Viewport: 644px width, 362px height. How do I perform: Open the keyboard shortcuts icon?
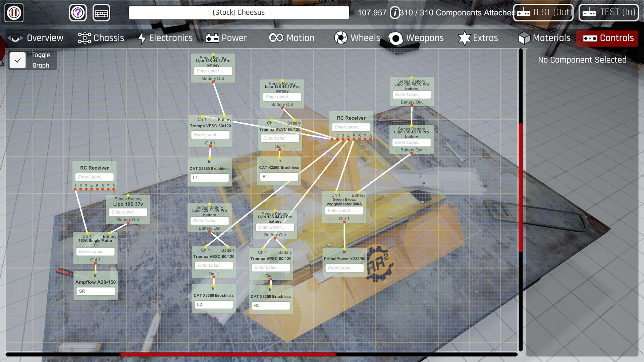(x=101, y=12)
